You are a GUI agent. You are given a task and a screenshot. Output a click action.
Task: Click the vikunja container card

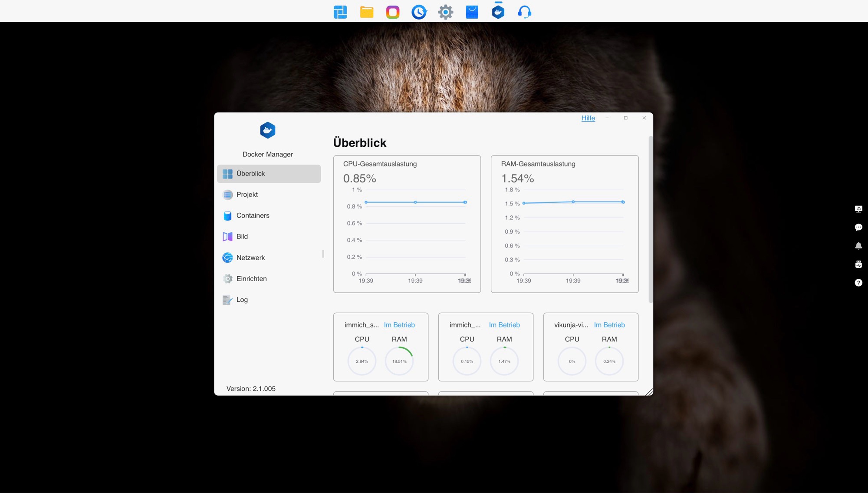[590, 347]
